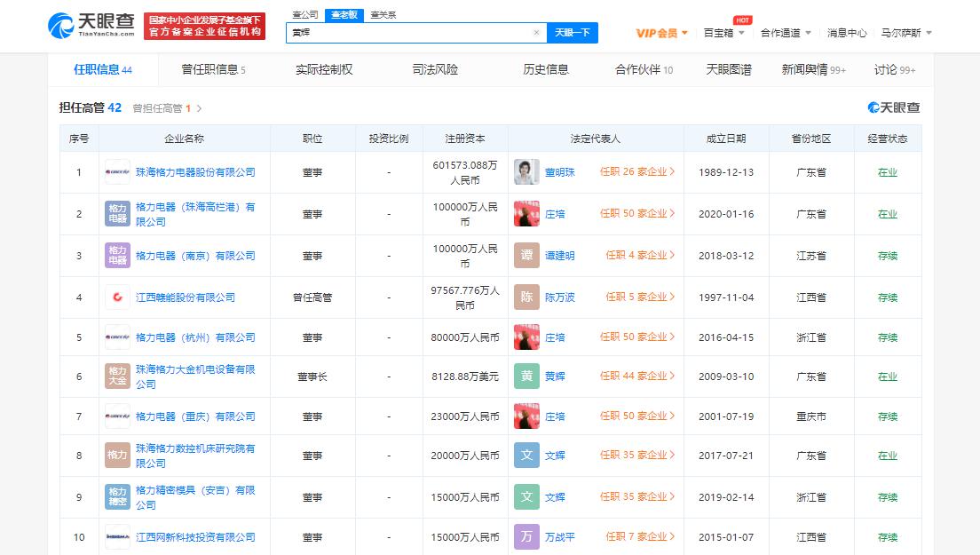
Task: Click 董明珠 profile photo
Action: pos(526,172)
